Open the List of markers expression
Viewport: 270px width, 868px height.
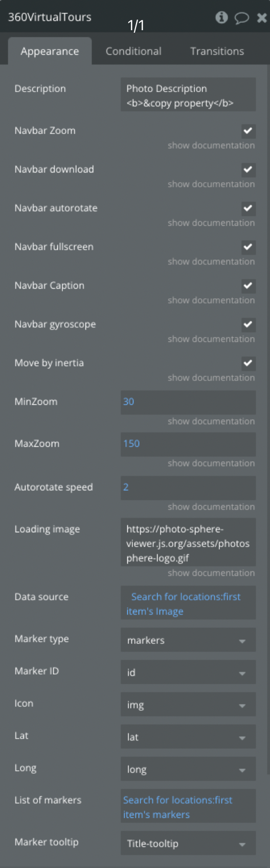(188, 807)
